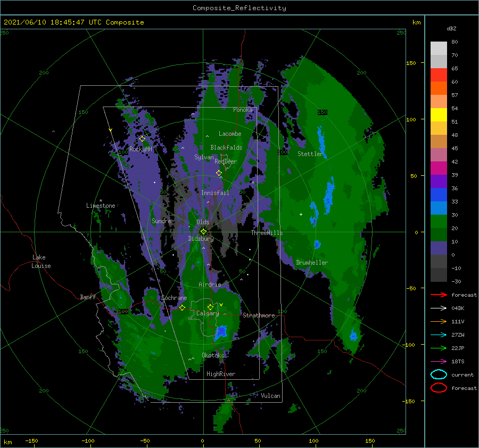Click the Strathmore town label
Image resolution: width=479 pixels, height=448 pixels.
point(259,315)
